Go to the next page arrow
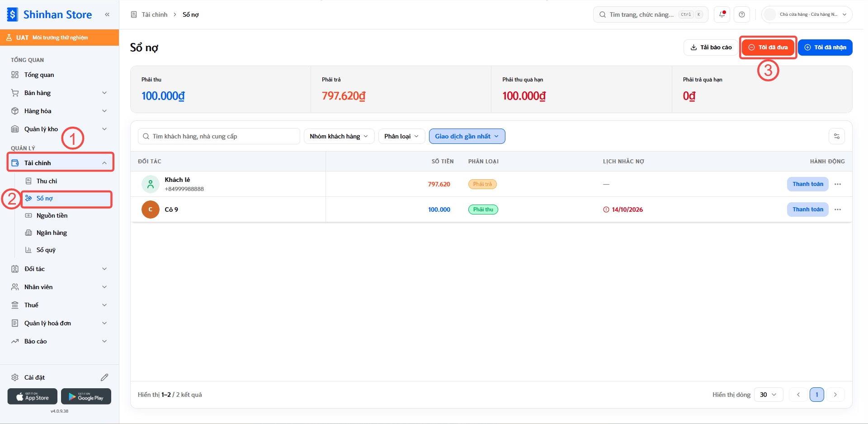 (835, 395)
